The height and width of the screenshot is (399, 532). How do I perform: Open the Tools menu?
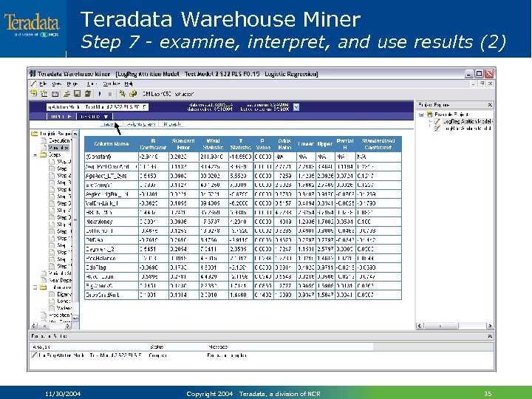(x=92, y=83)
